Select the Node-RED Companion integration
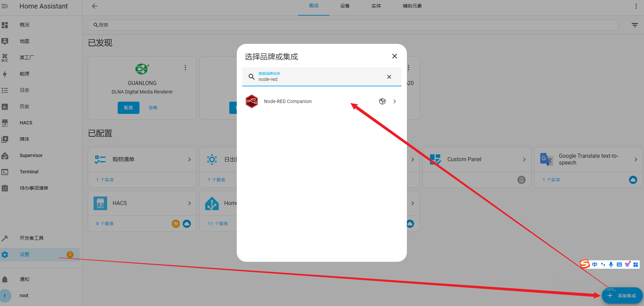Screen dimensions: 644x306 tap(322, 101)
